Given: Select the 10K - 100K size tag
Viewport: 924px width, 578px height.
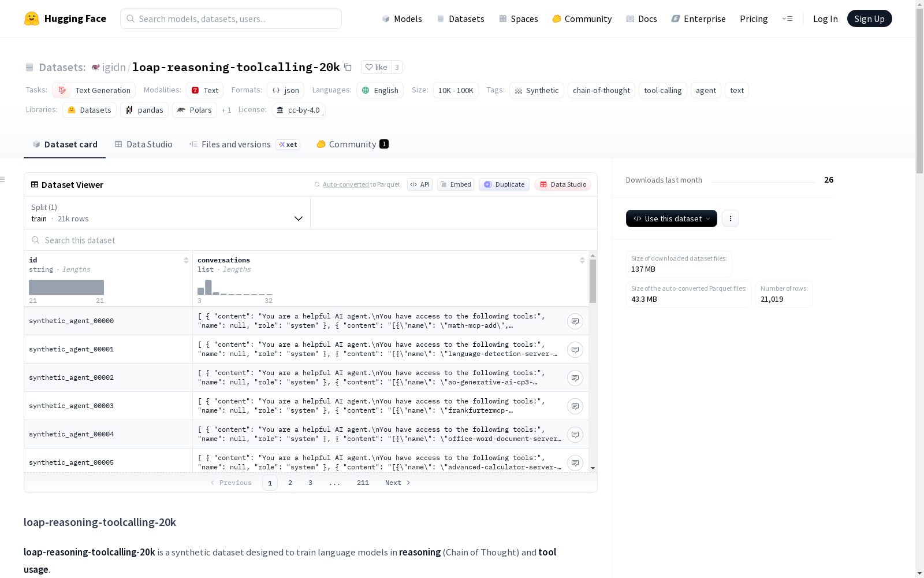Looking at the screenshot, I should click(456, 90).
